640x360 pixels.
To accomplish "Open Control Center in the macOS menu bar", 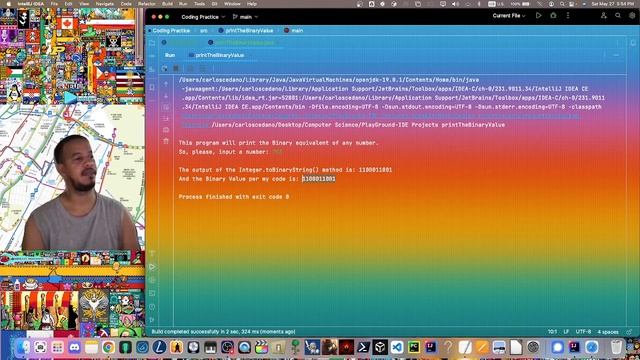I will pos(572,4).
